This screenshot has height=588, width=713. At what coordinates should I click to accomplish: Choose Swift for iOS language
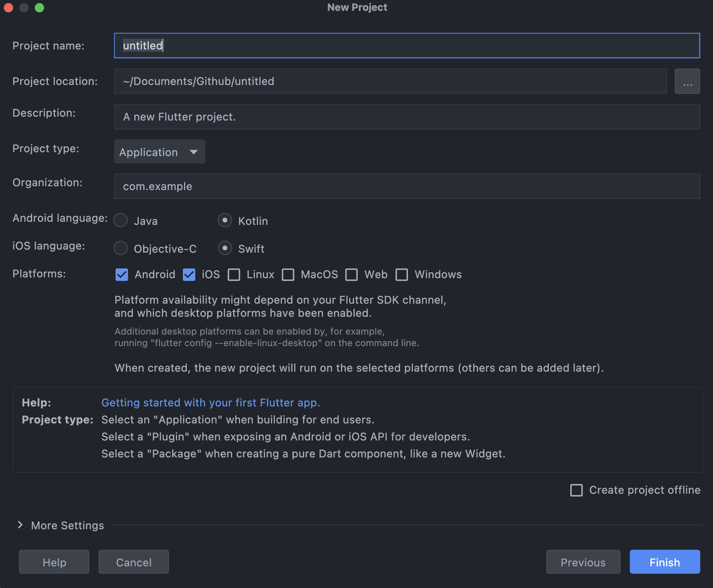(x=225, y=248)
